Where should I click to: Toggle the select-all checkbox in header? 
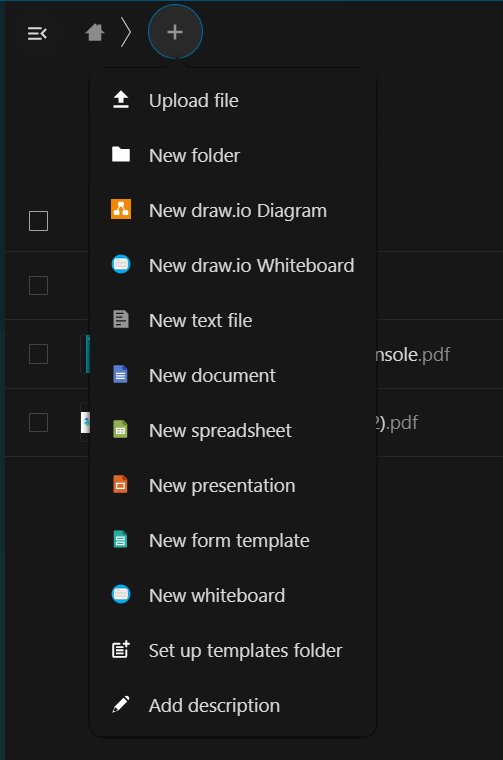[x=38, y=221]
